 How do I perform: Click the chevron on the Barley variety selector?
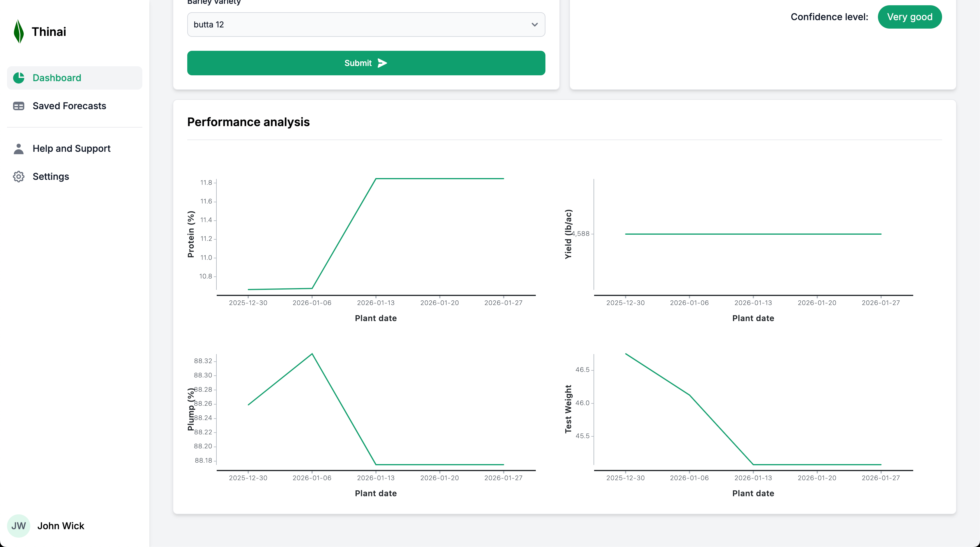click(x=535, y=24)
